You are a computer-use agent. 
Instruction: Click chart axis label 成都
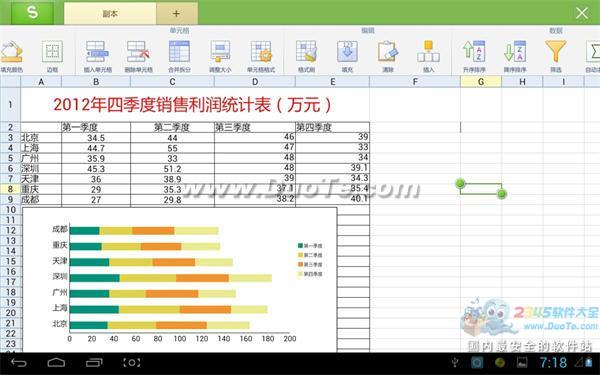tap(60, 229)
